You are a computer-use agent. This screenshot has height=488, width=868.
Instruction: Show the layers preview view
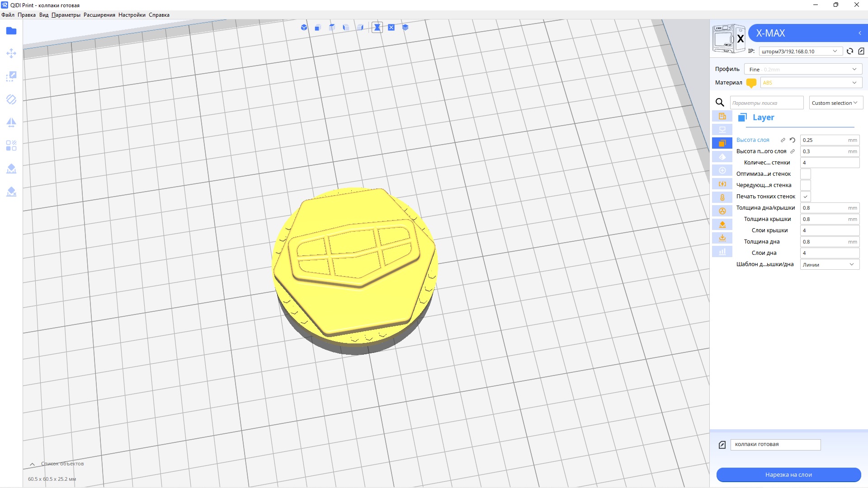click(406, 28)
